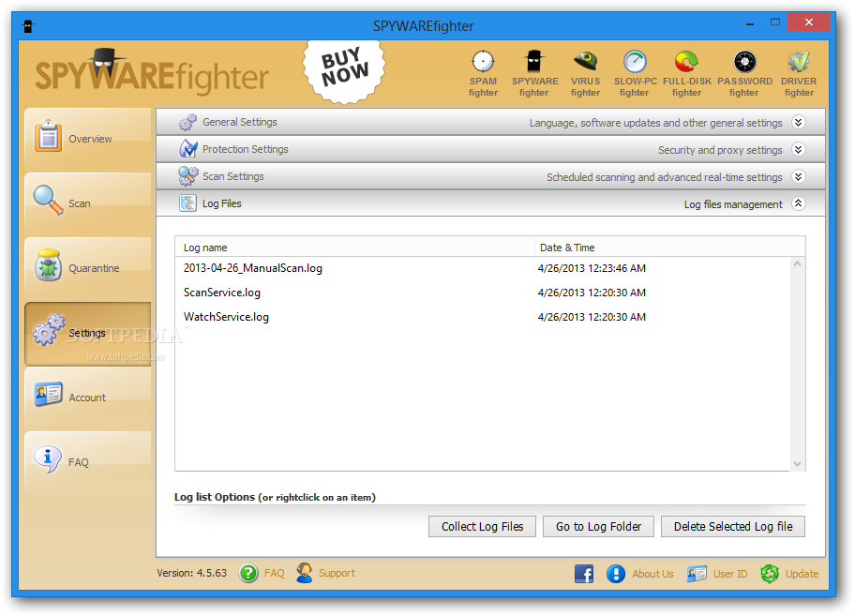The height and width of the screenshot is (616, 855).
Task: Maximize the SPYWAREfighter window
Action: point(775,23)
